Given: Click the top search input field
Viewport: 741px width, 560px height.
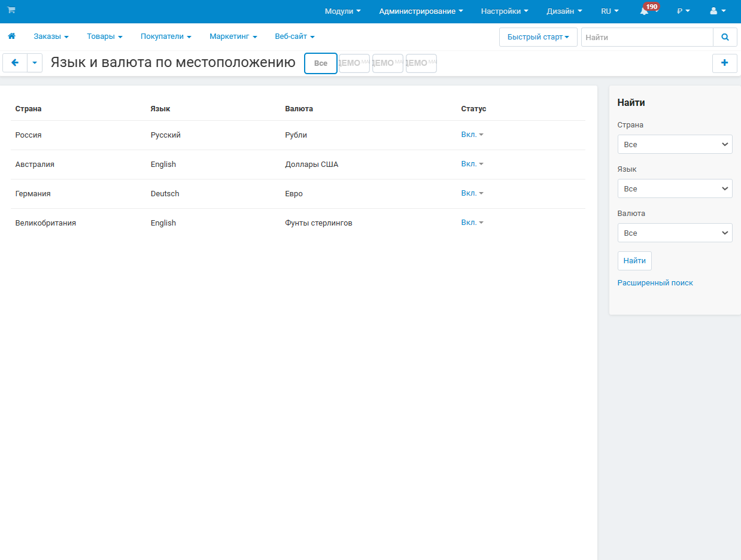Looking at the screenshot, I should pyautogui.click(x=646, y=37).
